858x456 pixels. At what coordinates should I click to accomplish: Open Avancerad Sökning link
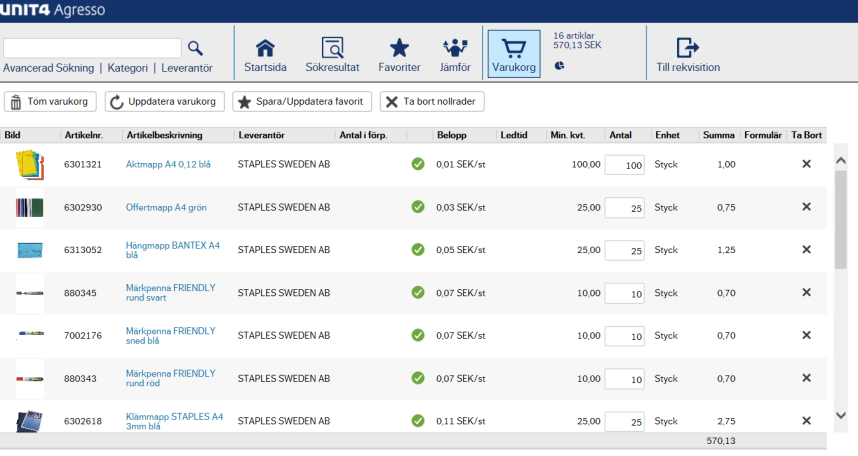coord(49,68)
